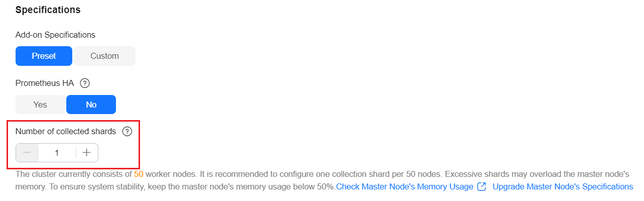Click the Specifications section heading
This screenshot has height=201, width=644.
[x=48, y=10]
